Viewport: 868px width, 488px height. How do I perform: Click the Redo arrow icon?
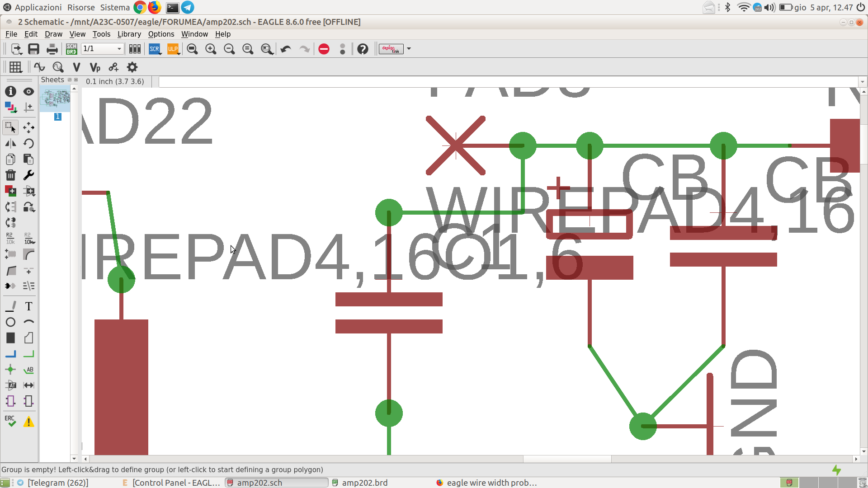click(304, 49)
